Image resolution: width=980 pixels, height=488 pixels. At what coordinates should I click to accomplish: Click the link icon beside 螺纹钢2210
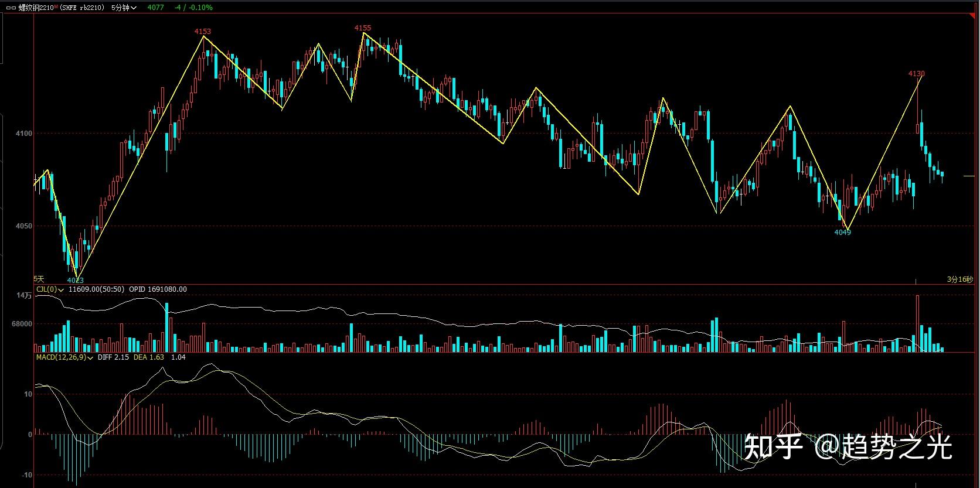[11, 8]
